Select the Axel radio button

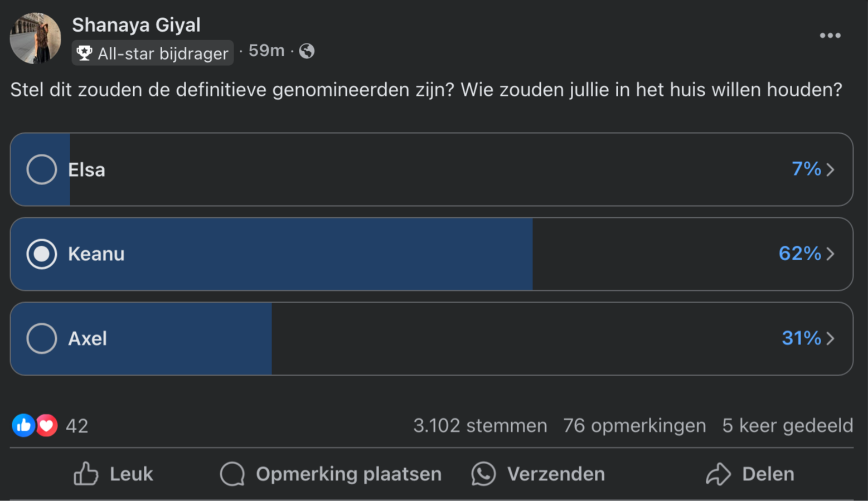click(42, 338)
